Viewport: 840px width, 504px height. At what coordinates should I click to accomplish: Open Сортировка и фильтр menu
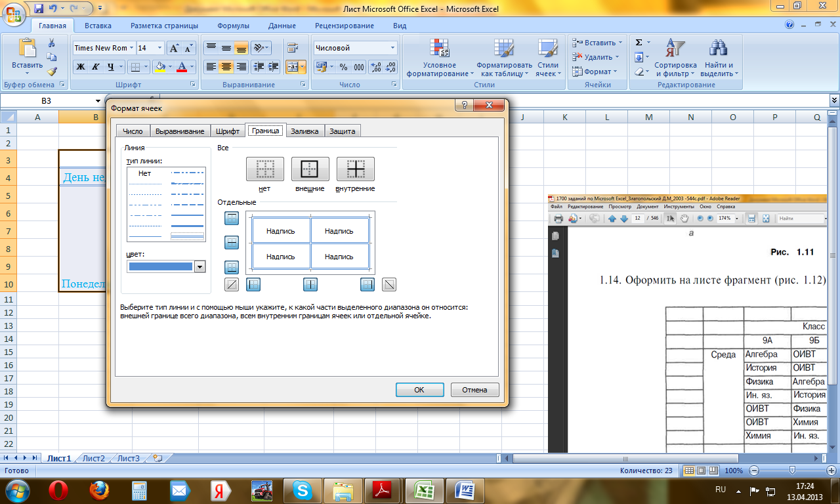coord(675,58)
